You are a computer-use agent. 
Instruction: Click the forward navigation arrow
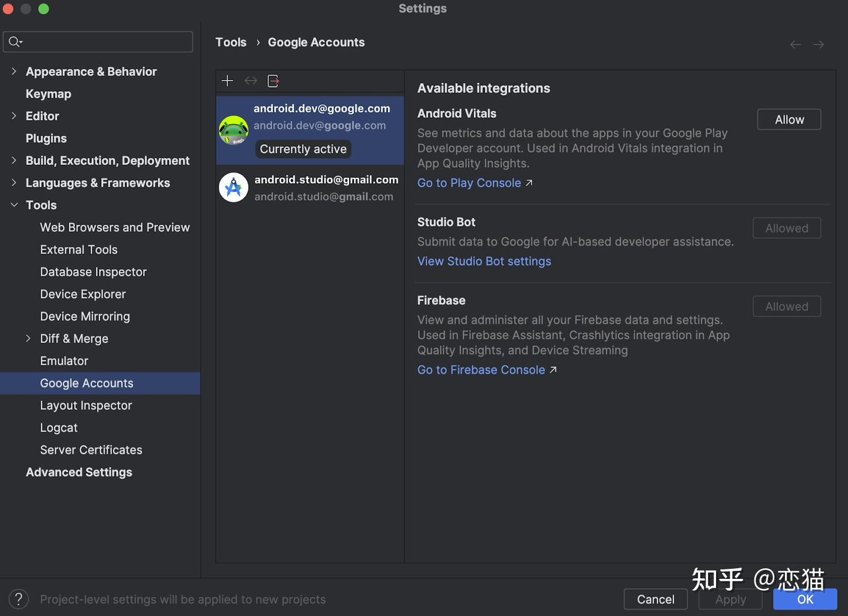tap(819, 44)
